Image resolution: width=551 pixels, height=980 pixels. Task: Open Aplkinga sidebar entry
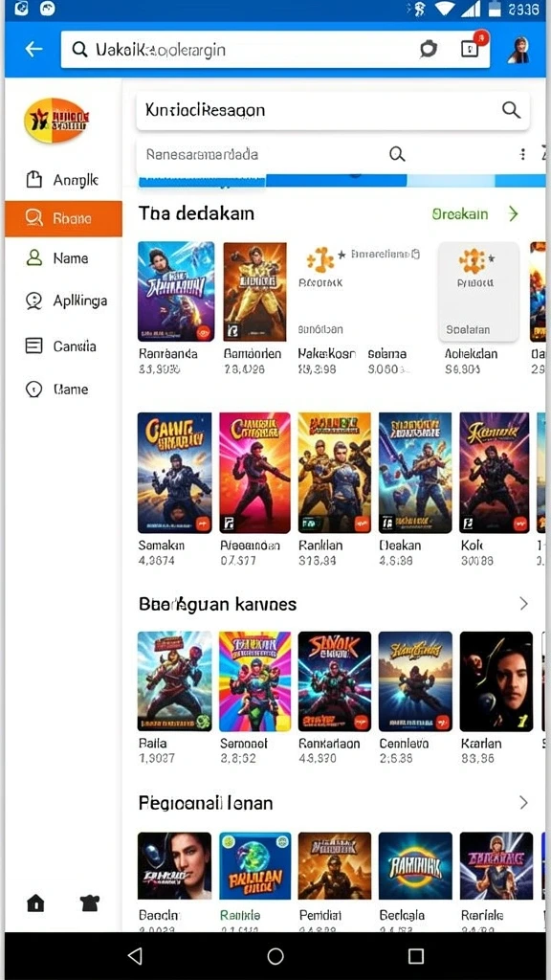click(63, 301)
